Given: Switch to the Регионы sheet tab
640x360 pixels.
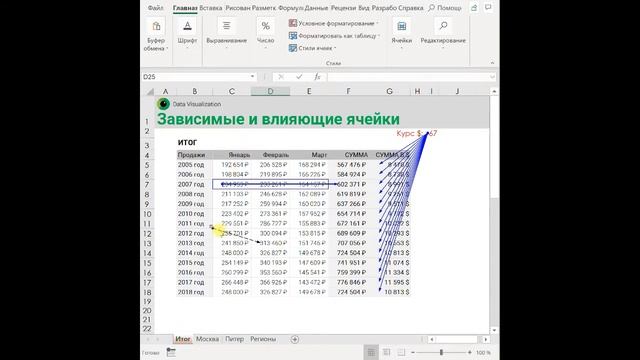Looking at the screenshot, I should tap(263, 339).
